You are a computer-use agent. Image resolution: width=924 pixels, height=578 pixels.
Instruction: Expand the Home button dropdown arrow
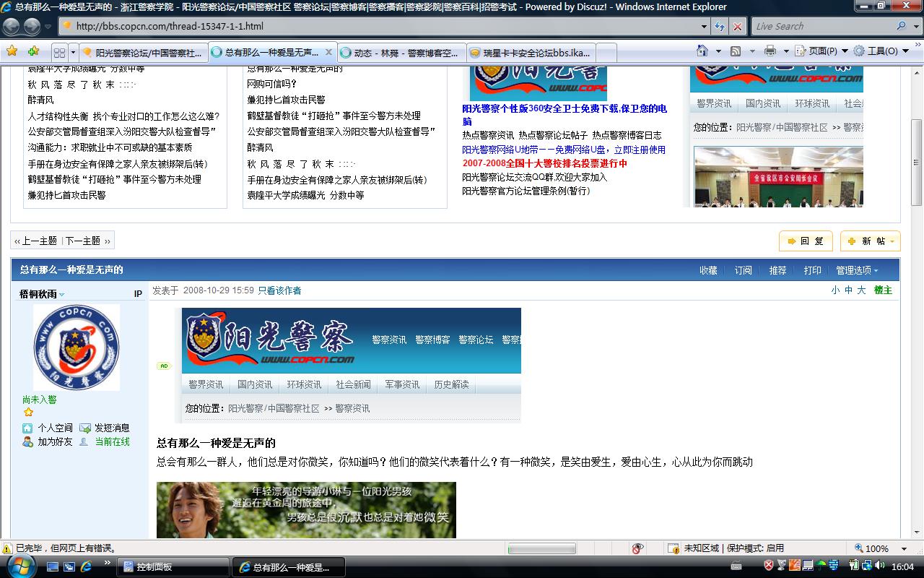coord(718,51)
